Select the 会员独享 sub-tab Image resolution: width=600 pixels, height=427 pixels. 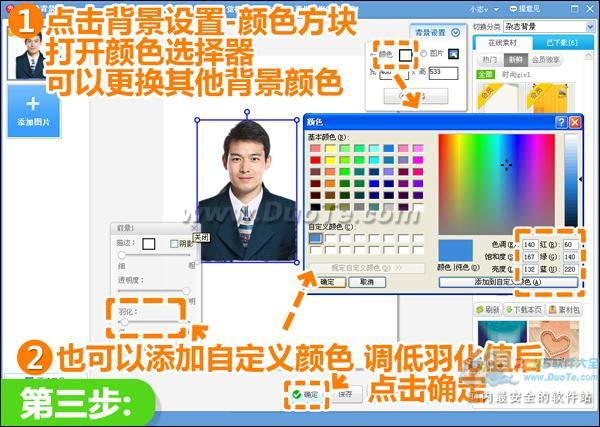[x=545, y=60]
